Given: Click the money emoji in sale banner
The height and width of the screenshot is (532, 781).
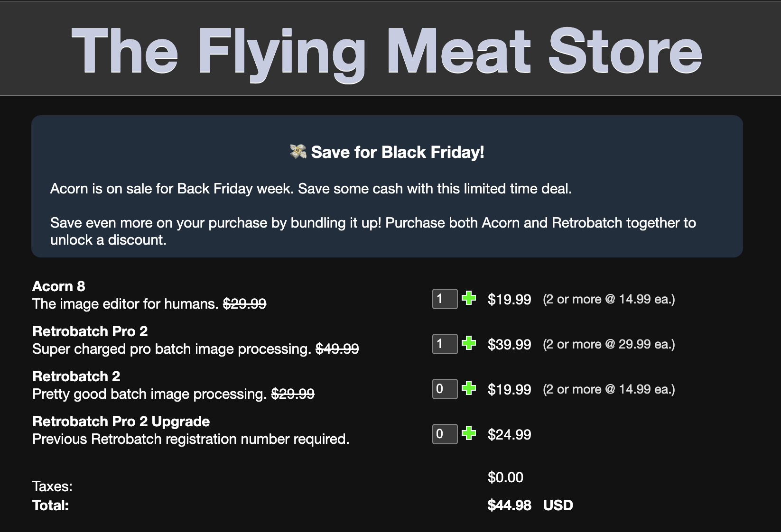Looking at the screenshot, I should coord(298,152).
